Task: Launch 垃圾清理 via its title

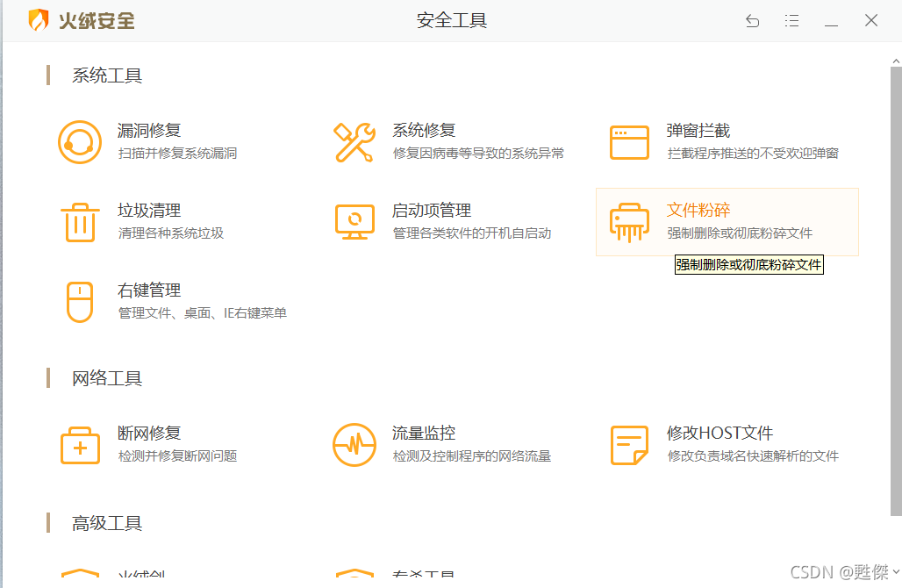Action: click(x=149, y=211)
